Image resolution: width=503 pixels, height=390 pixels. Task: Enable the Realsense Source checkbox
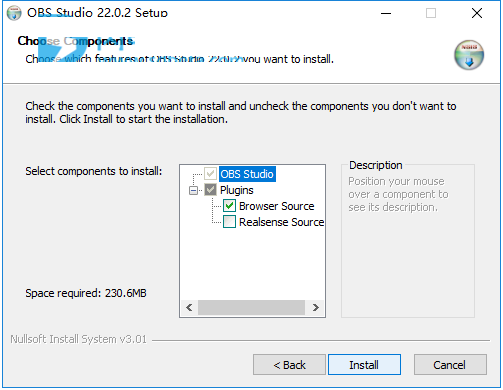pos(229,222)
